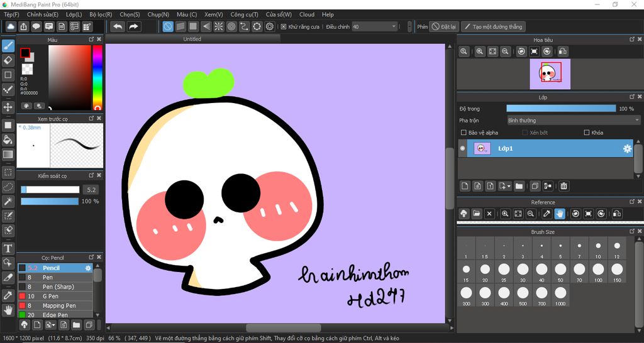Enable the radial snap icon
Viewport: 644px width, 343px height.
(218, 26)
